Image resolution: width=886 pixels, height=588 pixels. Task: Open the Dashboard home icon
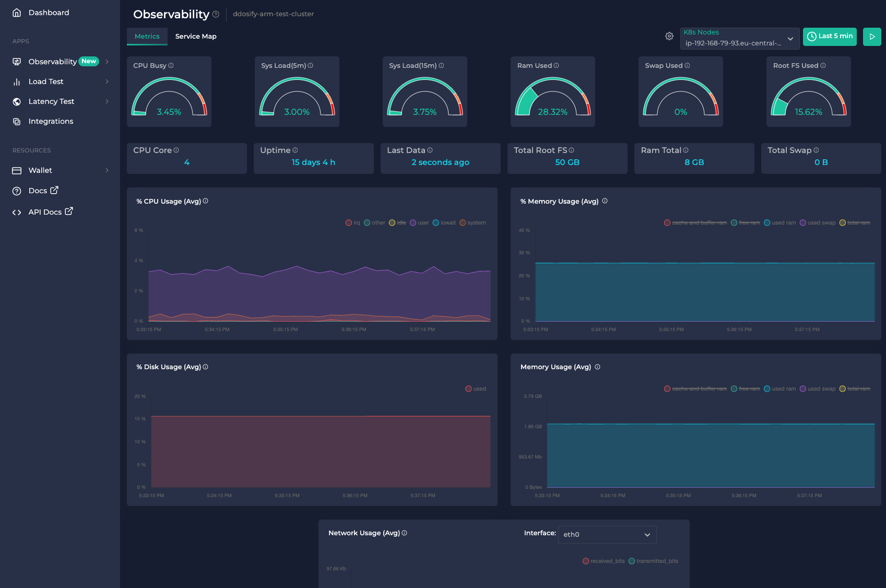(x=17, y=13)
